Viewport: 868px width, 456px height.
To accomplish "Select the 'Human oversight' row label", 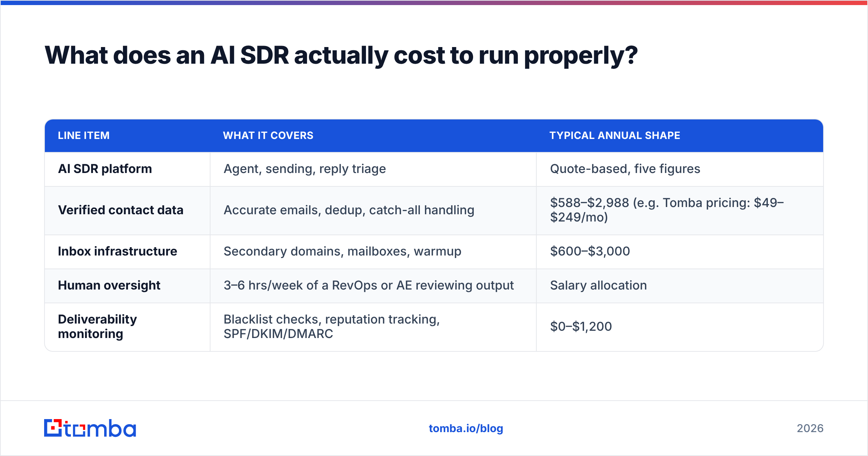I will tap(109, 286).
